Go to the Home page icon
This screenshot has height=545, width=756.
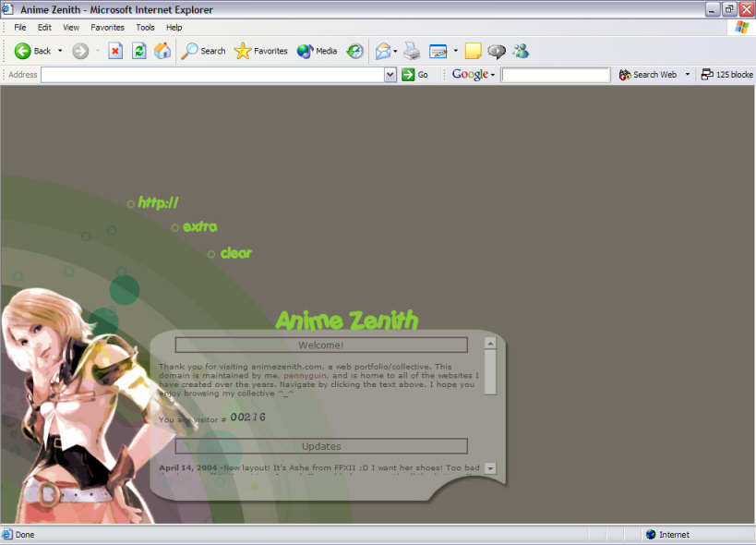[162, 51]
